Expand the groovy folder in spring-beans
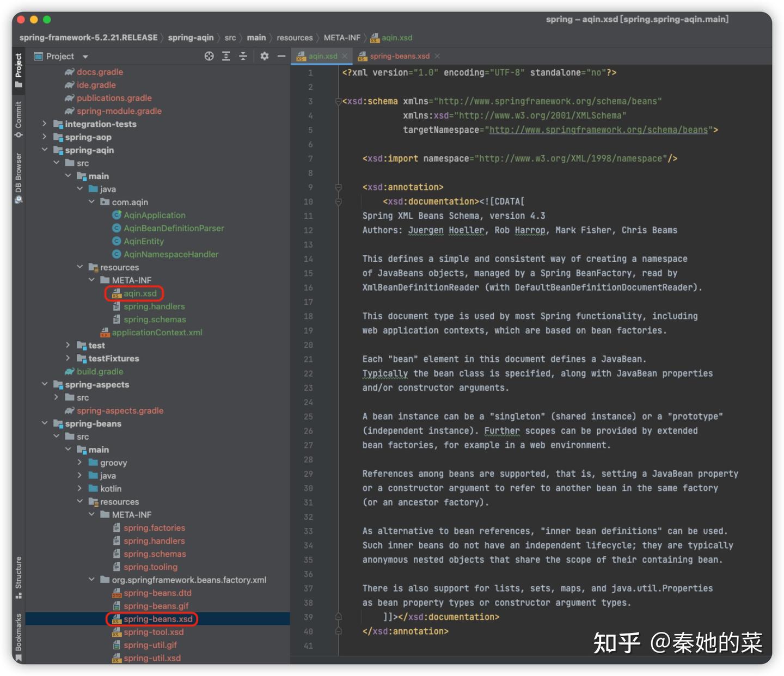The width and height of the screenshot is (784, 676). (79, 463)
